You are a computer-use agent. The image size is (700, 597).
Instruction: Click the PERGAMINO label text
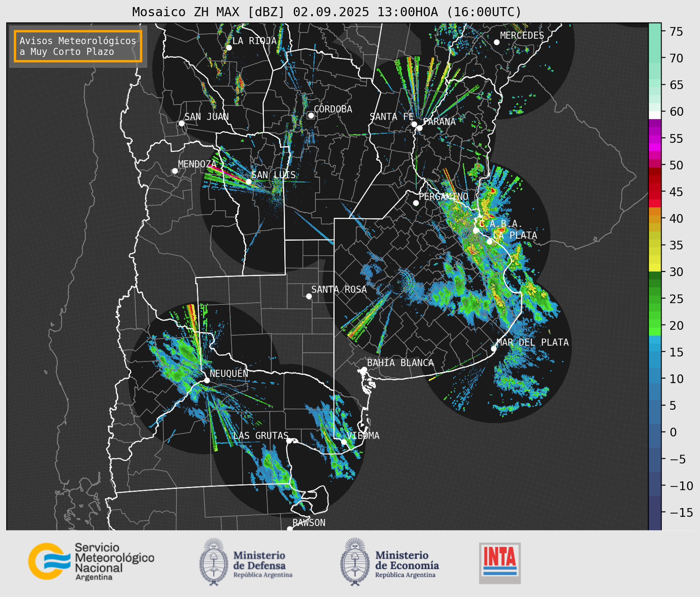pyautogui.click(x=444, y=196)
